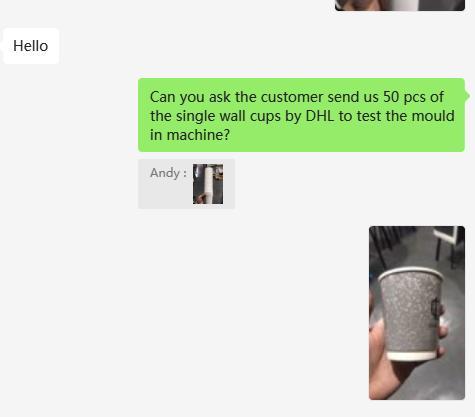This screenshot has height=417, width=475.
Task: Click the dark logo printed on the cup
Action: coord(436,310)
